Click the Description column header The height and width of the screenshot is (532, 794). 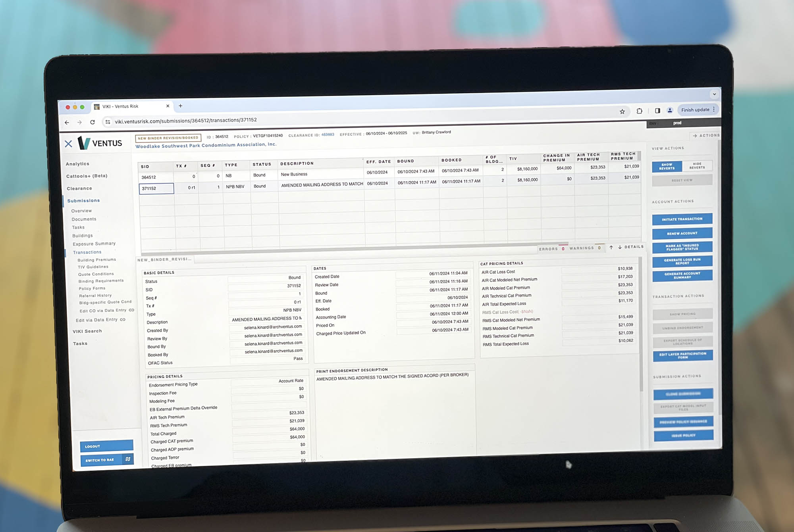321,163
